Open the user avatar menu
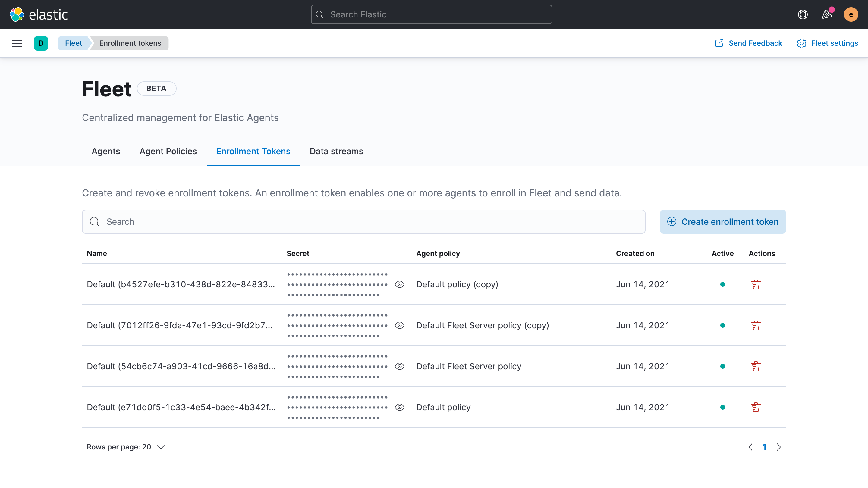Screen dimensions: 868x488 (x=851, y=14)
